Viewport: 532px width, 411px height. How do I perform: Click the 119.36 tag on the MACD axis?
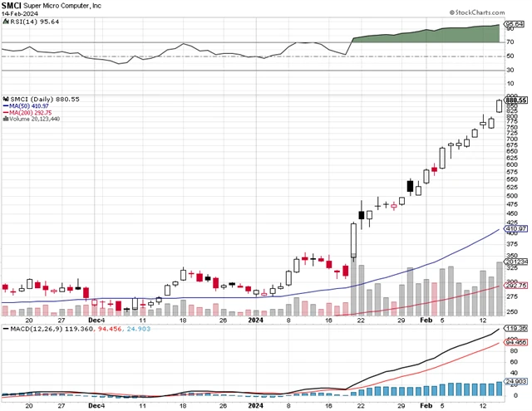[516, 328]
